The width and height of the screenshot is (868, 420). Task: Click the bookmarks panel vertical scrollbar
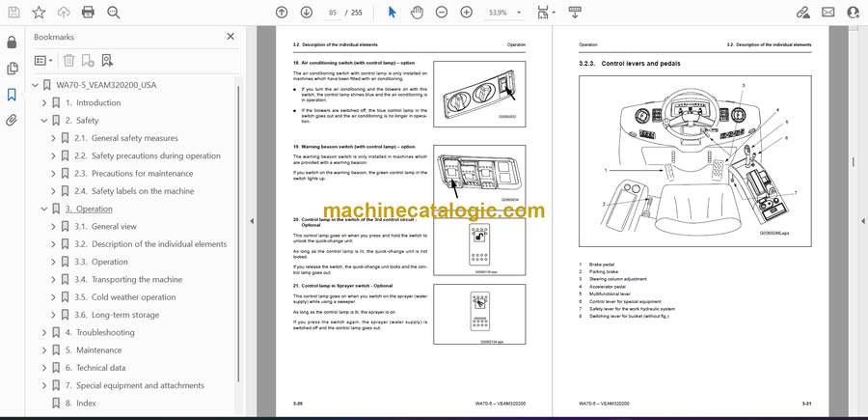238,233
